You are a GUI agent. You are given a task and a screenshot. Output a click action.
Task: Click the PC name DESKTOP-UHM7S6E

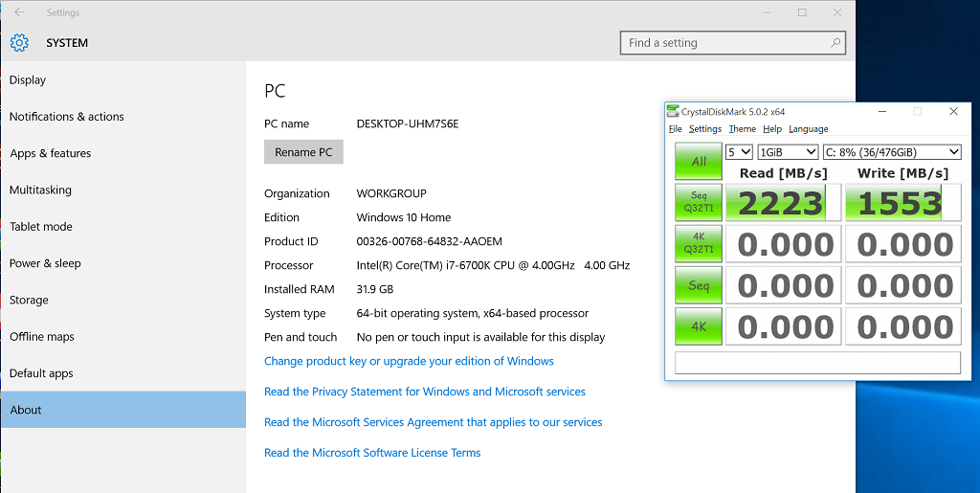pos(408,123)
